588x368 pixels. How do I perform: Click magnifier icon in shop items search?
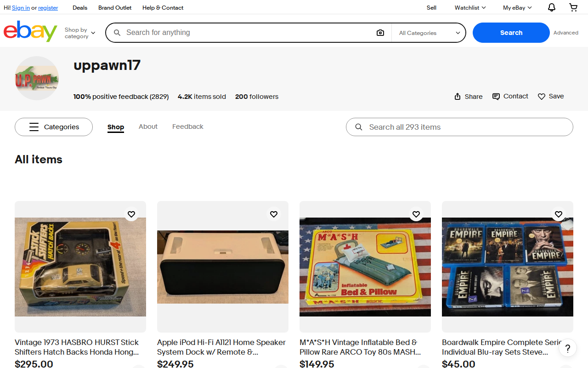[x=359, y=127]
